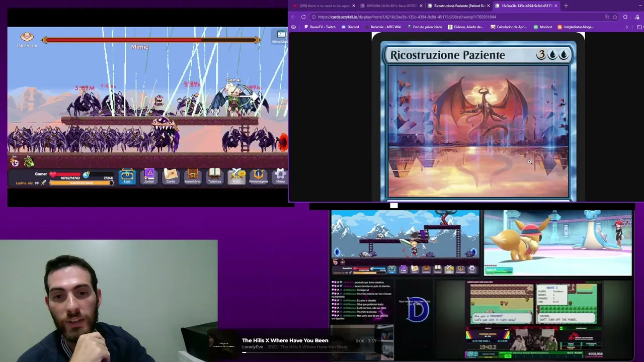Zoom the page using magnifier icon
The image size is (644, 362).
pyautogui.click(x=606, y=17)
